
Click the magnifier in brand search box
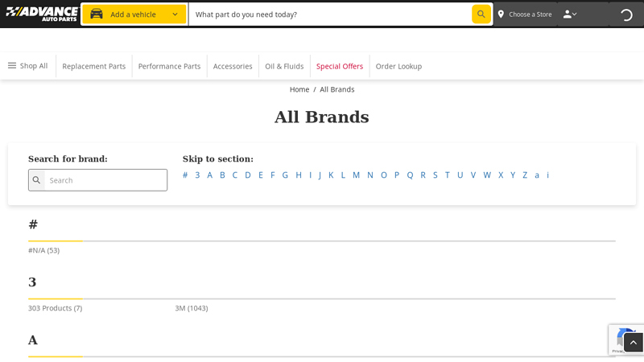tap(36, 180)
